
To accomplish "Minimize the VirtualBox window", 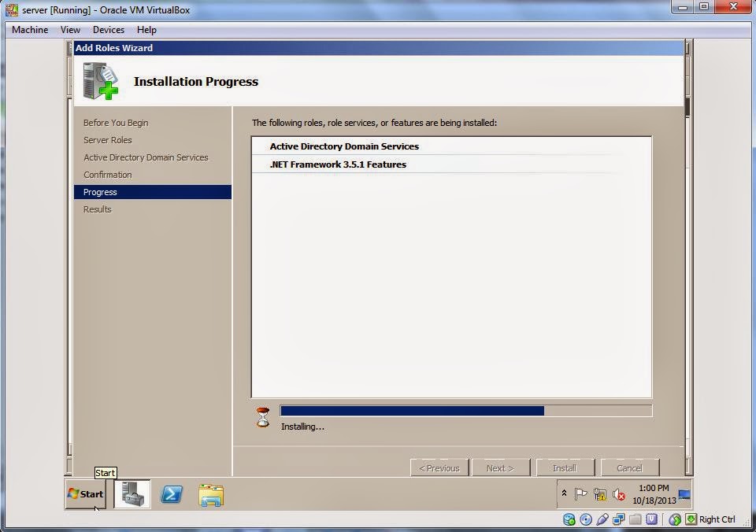I will [682, 7].
